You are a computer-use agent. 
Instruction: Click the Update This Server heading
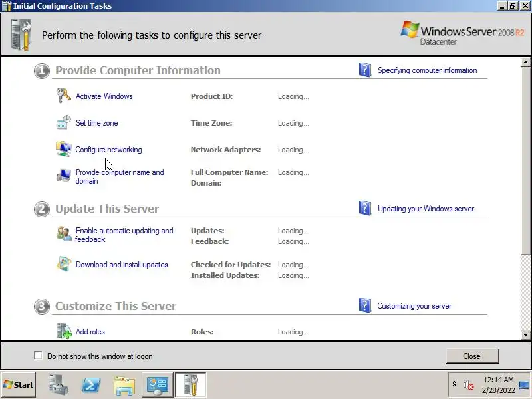point(107,209)
